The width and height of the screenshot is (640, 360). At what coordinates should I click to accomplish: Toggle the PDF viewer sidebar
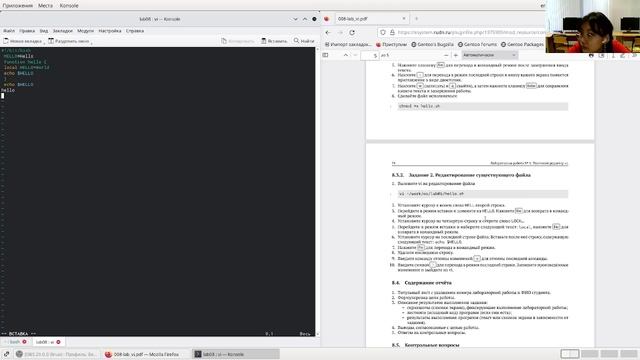pyautogui.click(x=325, y=55)
